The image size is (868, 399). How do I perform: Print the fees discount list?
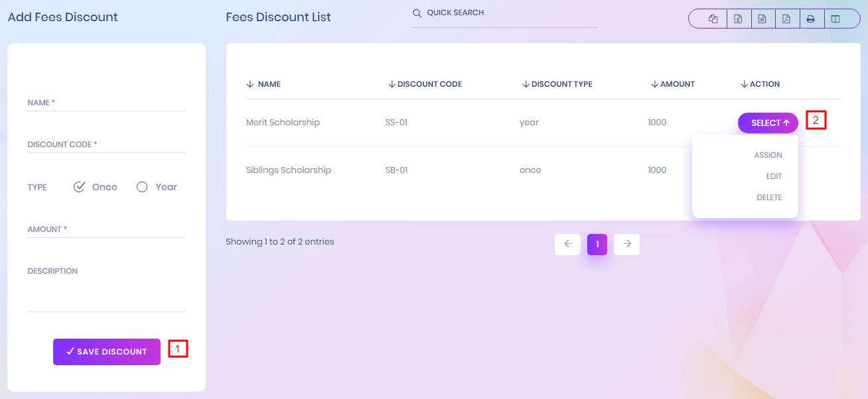[810, 19]
